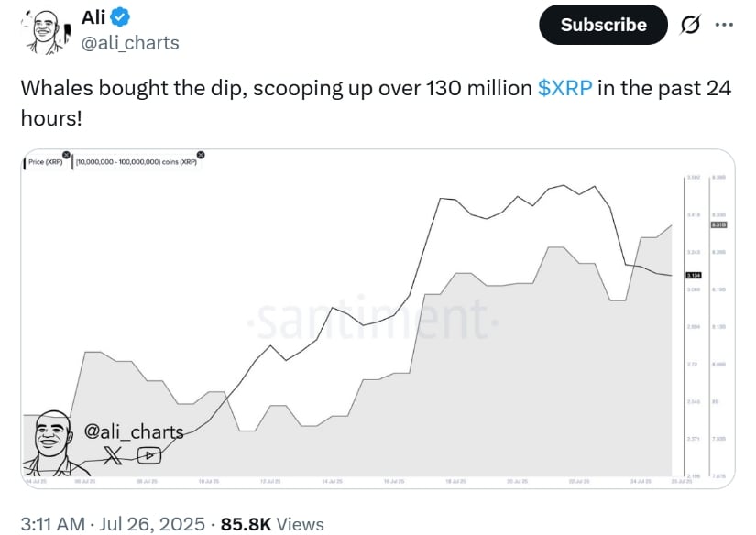
Task: Click the cartoon face watermark in chart
Action: [x=52, y=442]
